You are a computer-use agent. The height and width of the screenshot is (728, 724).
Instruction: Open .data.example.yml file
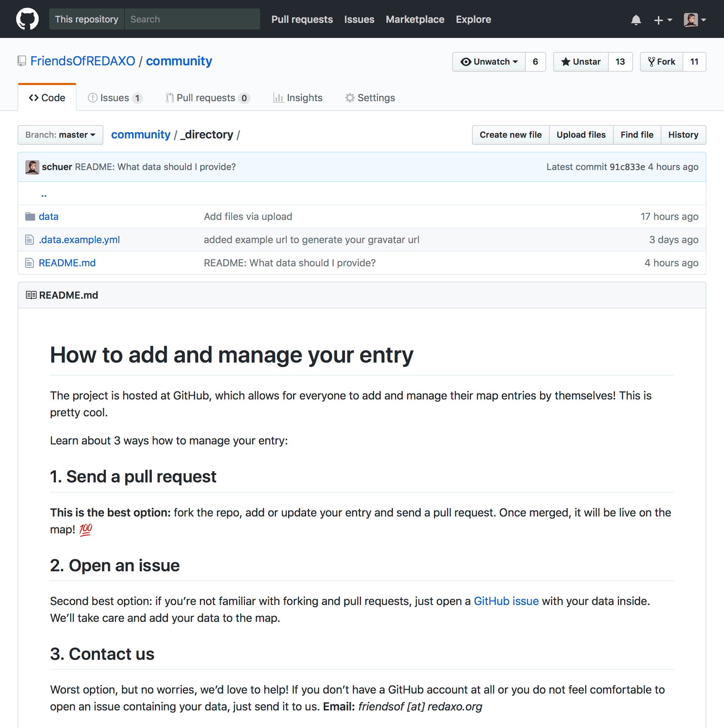click(x=79, y=240)
